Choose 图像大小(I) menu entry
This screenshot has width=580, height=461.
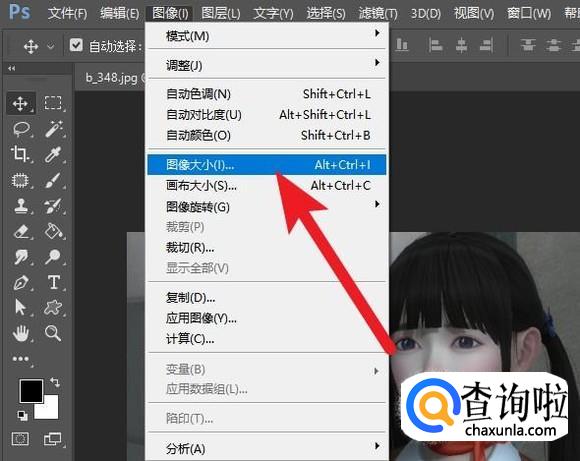[x=266, y=165]
